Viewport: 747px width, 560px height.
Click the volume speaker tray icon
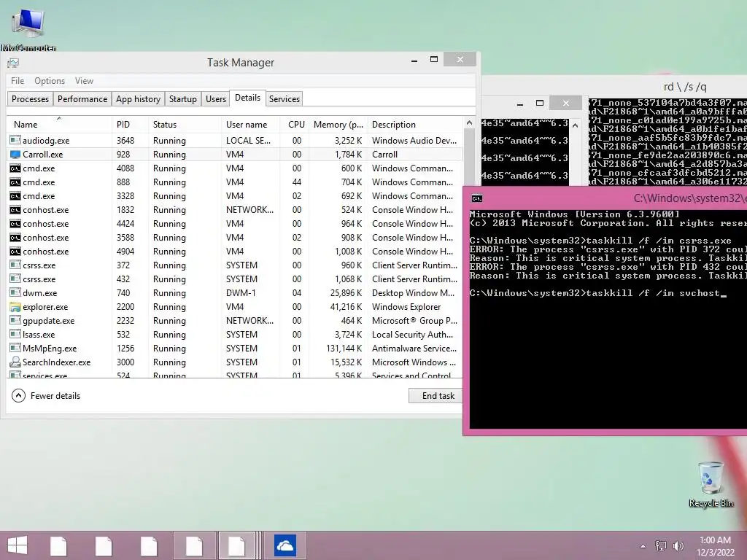point(678,545)
